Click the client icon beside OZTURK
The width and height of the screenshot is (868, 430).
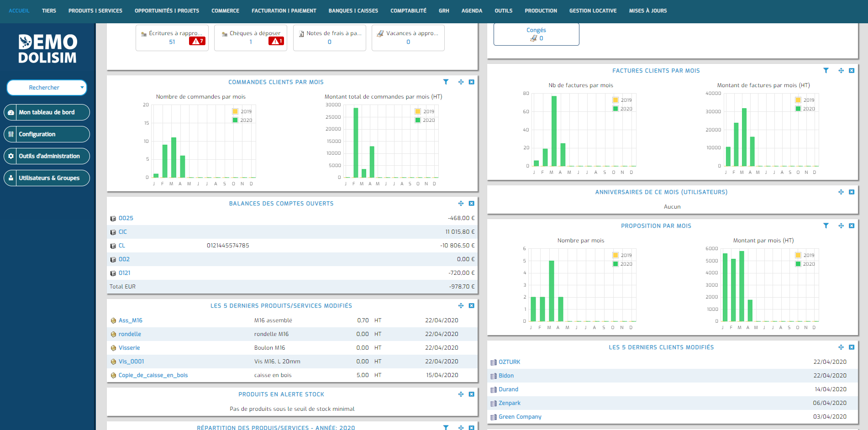point(493,362)
